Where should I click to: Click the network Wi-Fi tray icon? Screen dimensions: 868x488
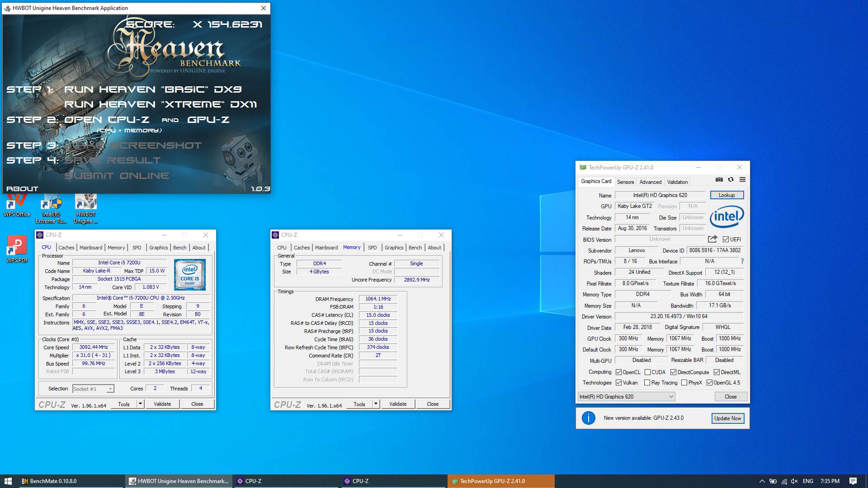click(x=784, y=481)
